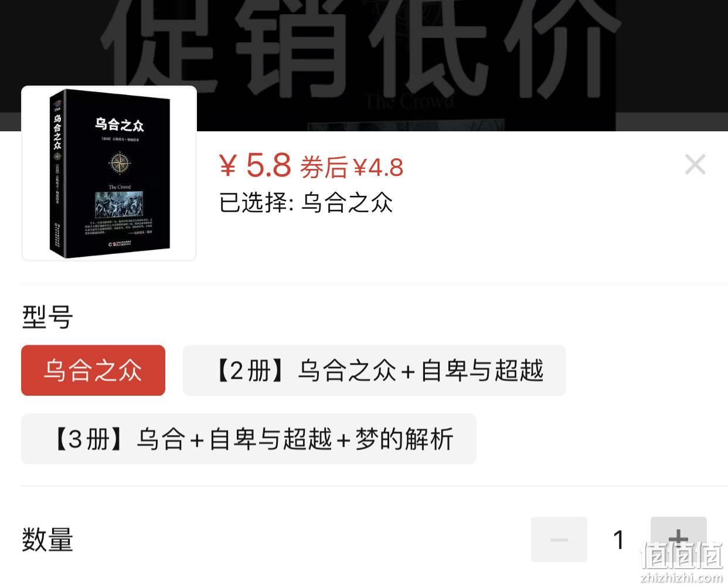Choose the 2册 乌合之众+自卑与超越 option

click(x=374, y=371)
